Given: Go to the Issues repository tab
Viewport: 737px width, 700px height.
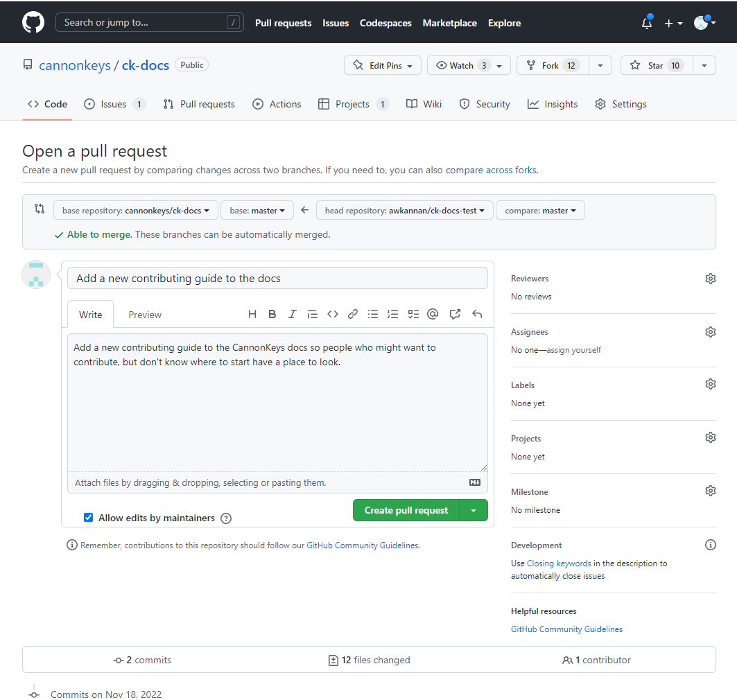Looking at the screenshot, I should pos(114,104).
